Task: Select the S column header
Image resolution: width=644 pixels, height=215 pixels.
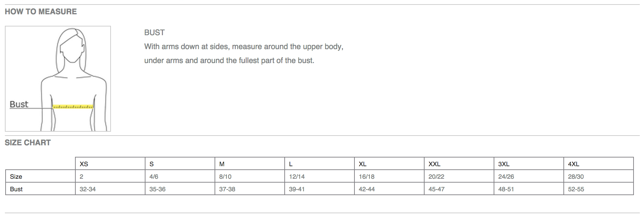Action: point(180,164)
